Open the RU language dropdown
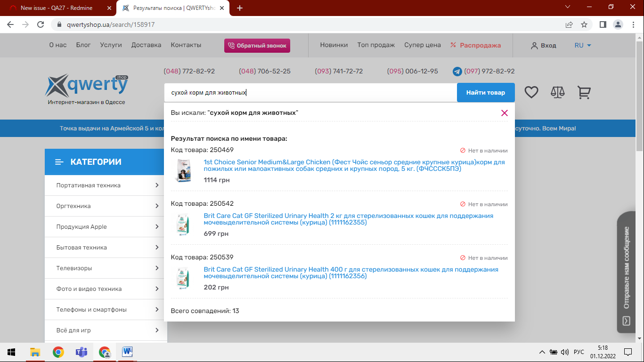The image size is (644, 362). [583, 45]
